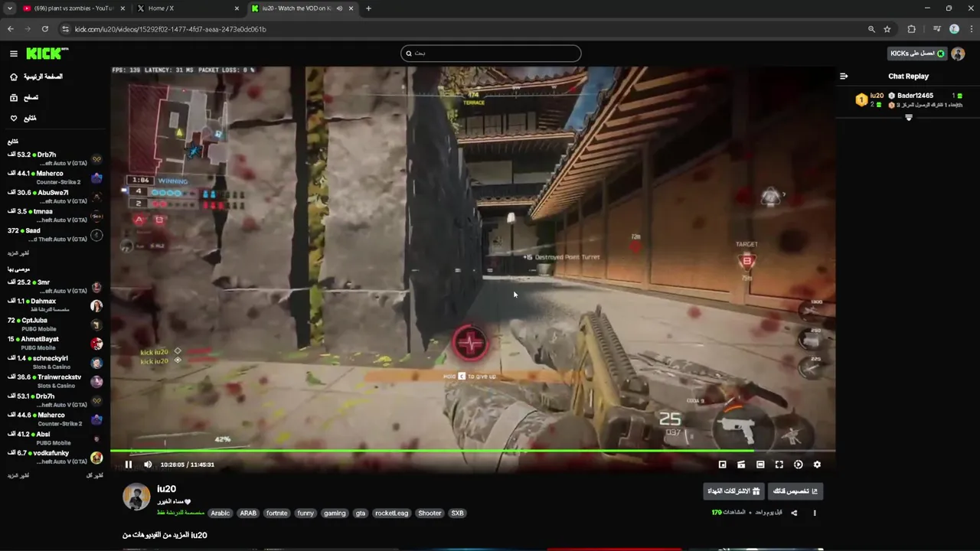Click the gifted subscriptions button
The width and height of the screenshot is (980, 551).
click(733, 491)
